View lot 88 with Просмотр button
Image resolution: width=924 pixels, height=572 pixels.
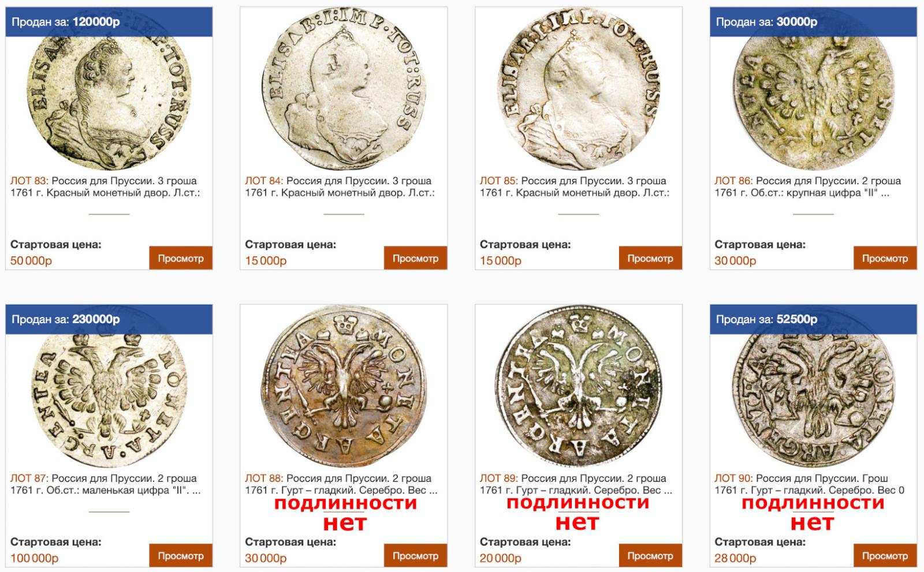tap(415, 556)
